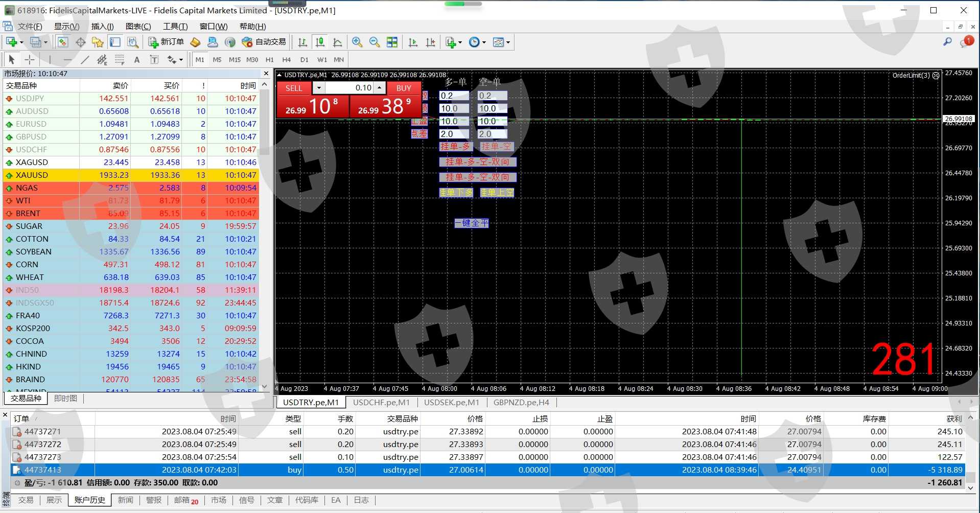Click the red SELL button
980x513 pixels.
294,88
